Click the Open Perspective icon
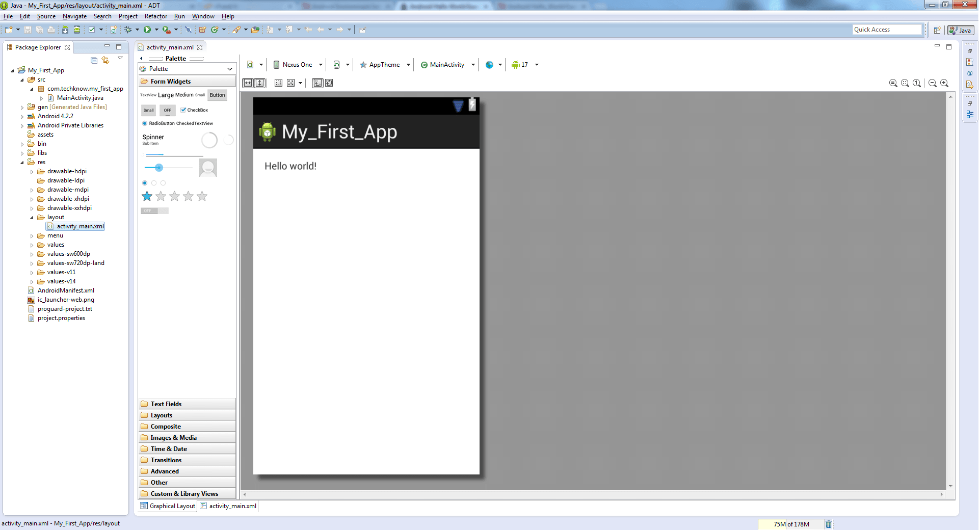This screenshot has width=980, height=530. [937, 30]
